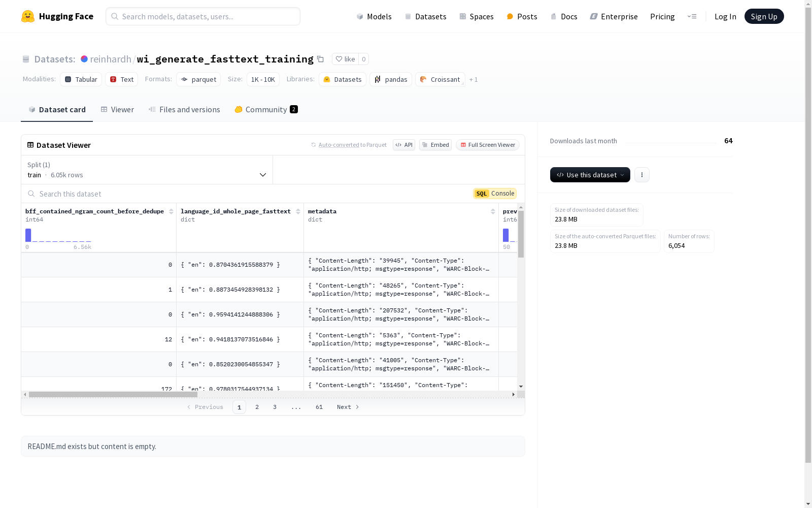The height and width of the screenshot is (508, 812).
Task: Open the navigation overflow menu icon
Action: (x=692, y=16)
